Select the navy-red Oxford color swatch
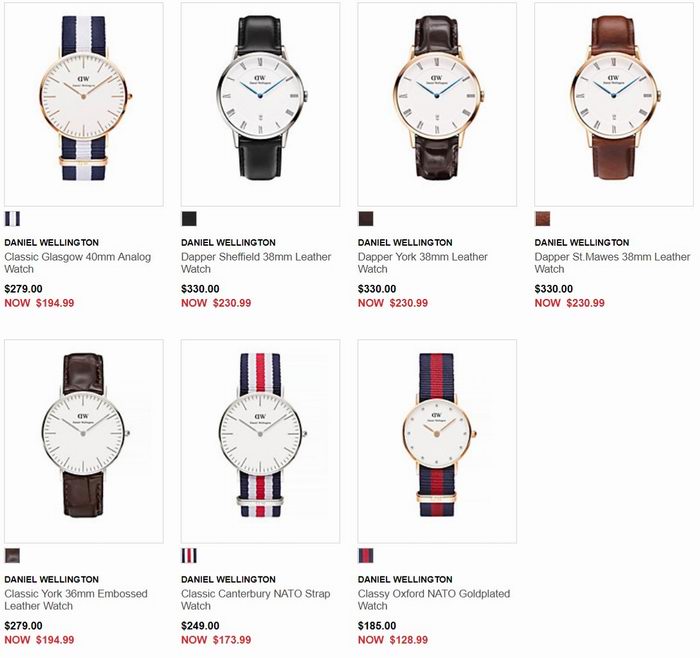700x658 pixels. point(366,556)
